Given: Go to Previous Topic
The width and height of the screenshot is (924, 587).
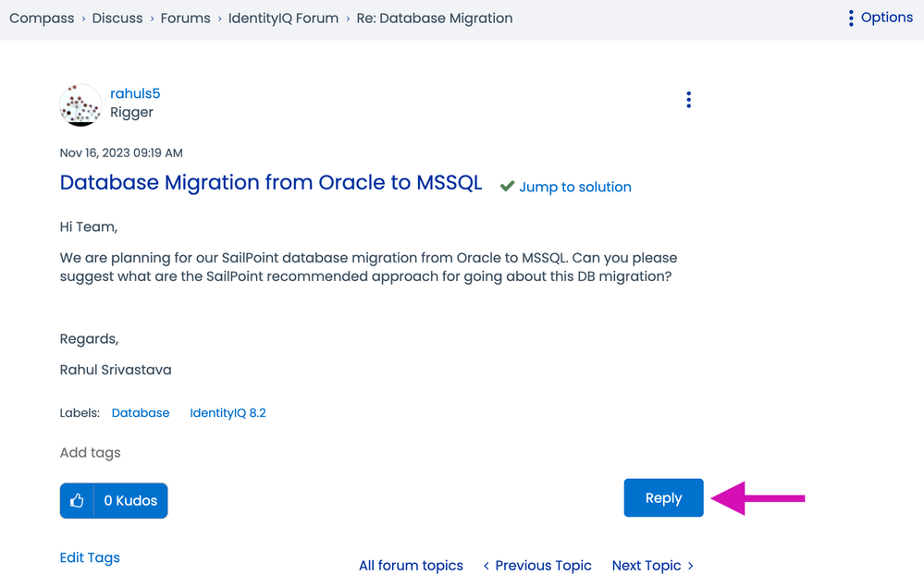Looking at the screenshot, I should coord(537,566).
